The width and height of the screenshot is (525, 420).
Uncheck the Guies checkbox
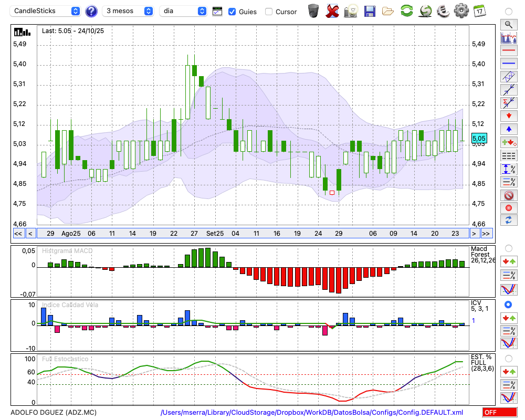(x=232, y=12)
